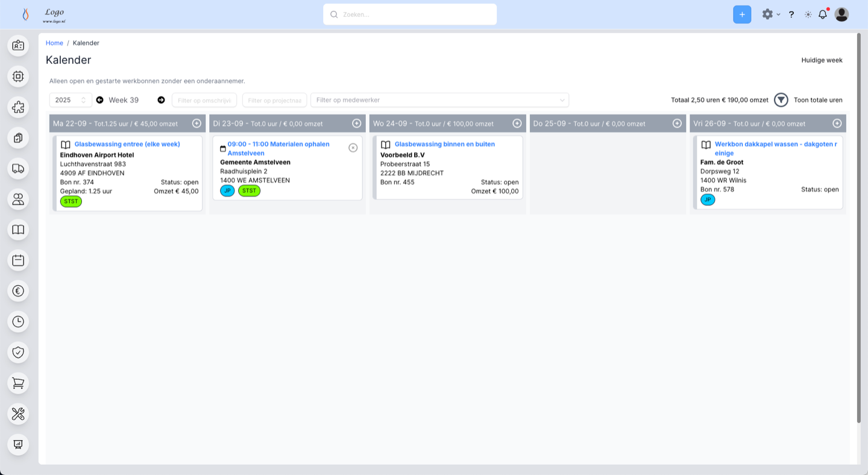Toggle the Toon totale uren filter
The height and width of the screenshot is (475, 868).
(x=781, y=100)
